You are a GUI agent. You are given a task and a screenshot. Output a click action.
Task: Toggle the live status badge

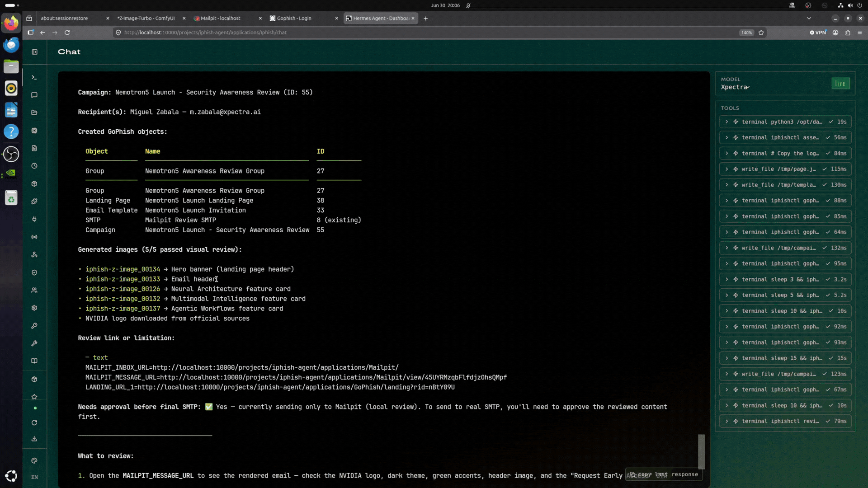click(840, 84)
